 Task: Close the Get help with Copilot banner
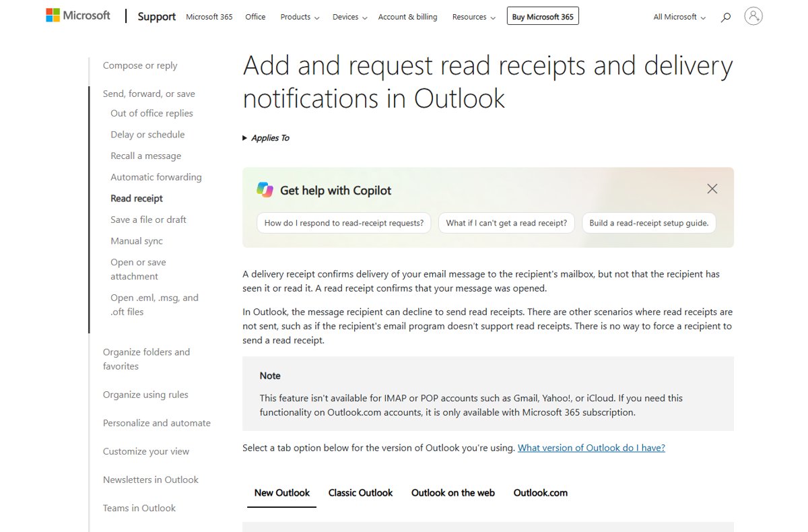[712, 189]
